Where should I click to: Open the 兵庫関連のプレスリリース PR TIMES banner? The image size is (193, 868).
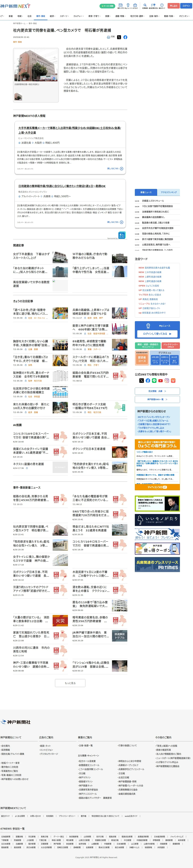click(157, 564)
